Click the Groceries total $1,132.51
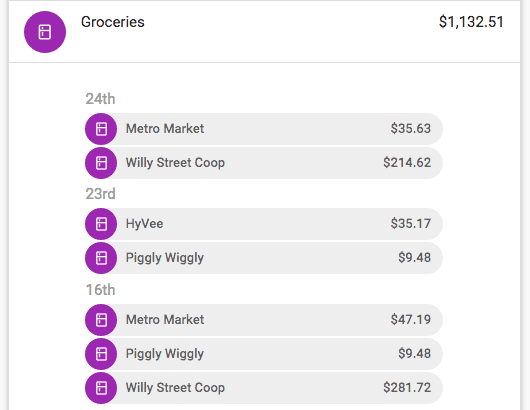Viewport: 530px width, 410px height. coord(471,22)
